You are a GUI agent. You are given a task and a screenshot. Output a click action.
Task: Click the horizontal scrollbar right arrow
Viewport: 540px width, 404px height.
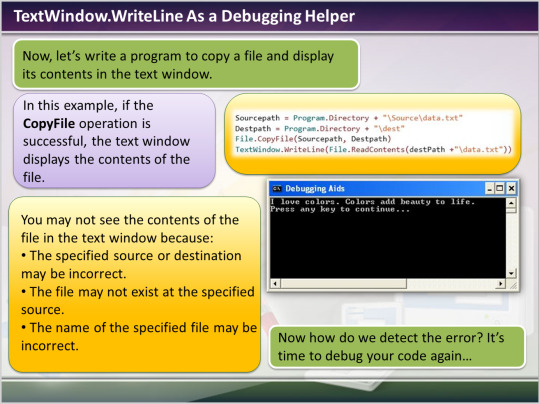(500, 284)
